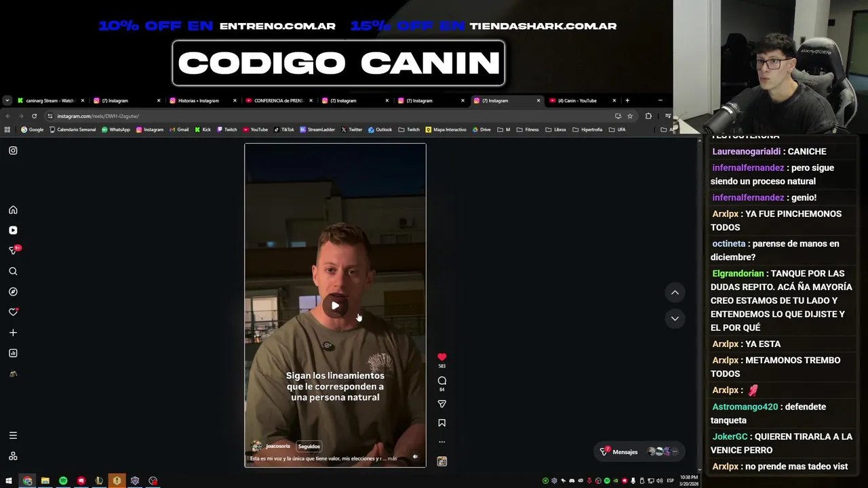The width and height of the screenshot is (868, 488).
Task: Click the Seguidos following button
Action: (309, 446)
